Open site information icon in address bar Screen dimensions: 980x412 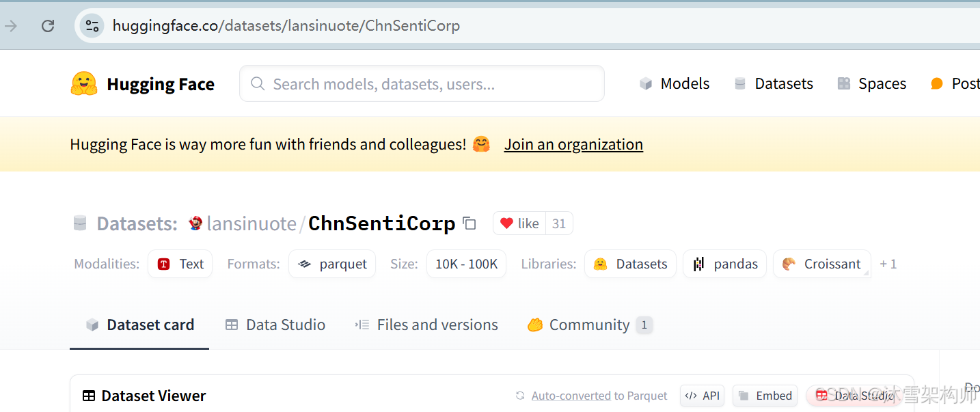92,26
